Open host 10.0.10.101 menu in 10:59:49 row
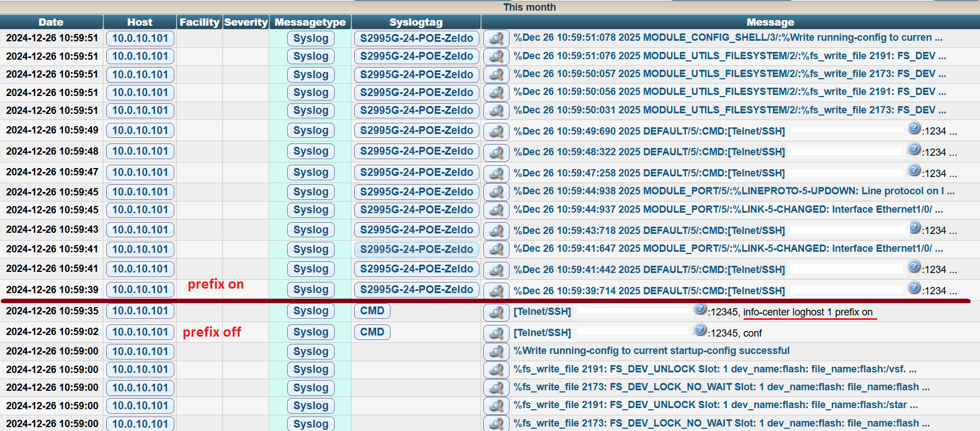This screenshot has width=980, height=431. 140,131
